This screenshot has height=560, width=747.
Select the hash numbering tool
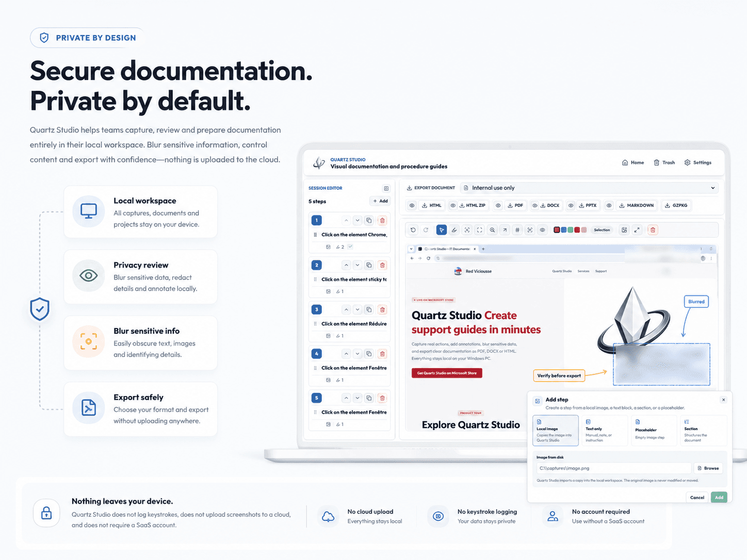[x=517, y=230]
